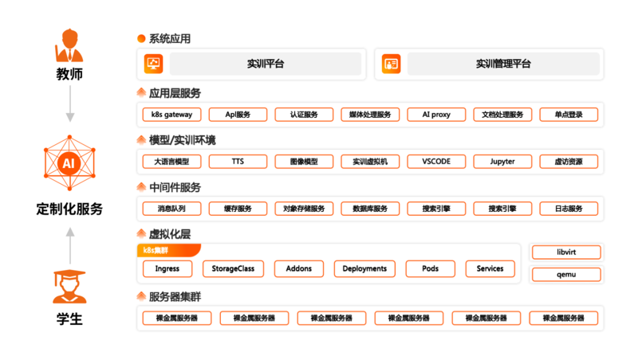Image resolution: width=638 pixels, height=364 pixels.
Task: Click the ID card icon beside 实训管理平台
Action: (x=391, y=64)
